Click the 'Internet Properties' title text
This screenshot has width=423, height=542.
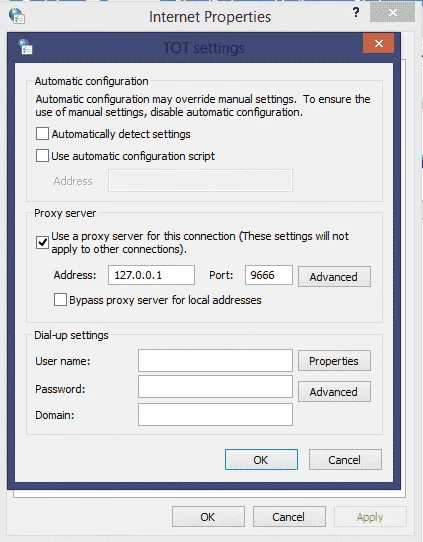tap(210, 17)
